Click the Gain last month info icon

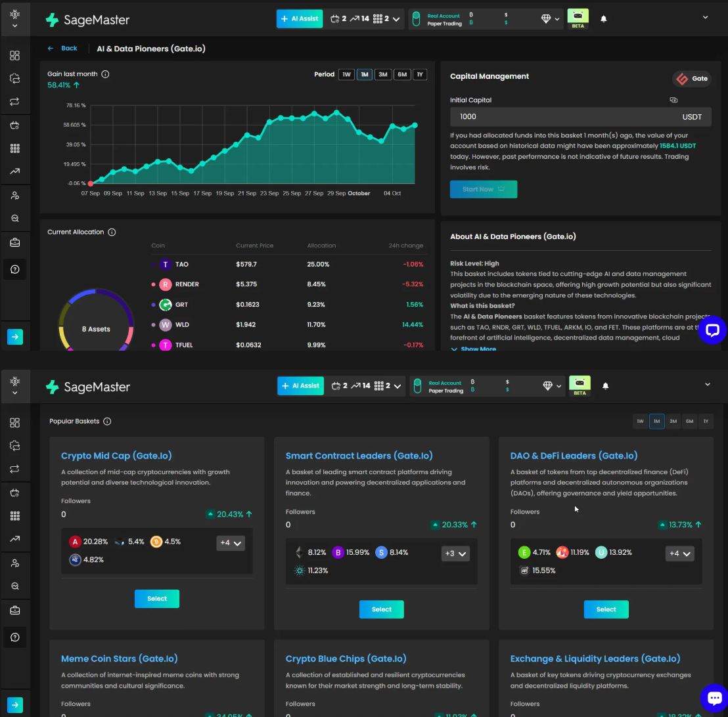click(105, 74)
